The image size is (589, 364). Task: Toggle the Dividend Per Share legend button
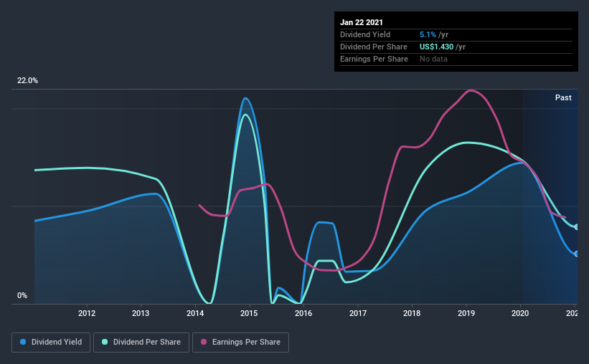[x=141, y=343]
